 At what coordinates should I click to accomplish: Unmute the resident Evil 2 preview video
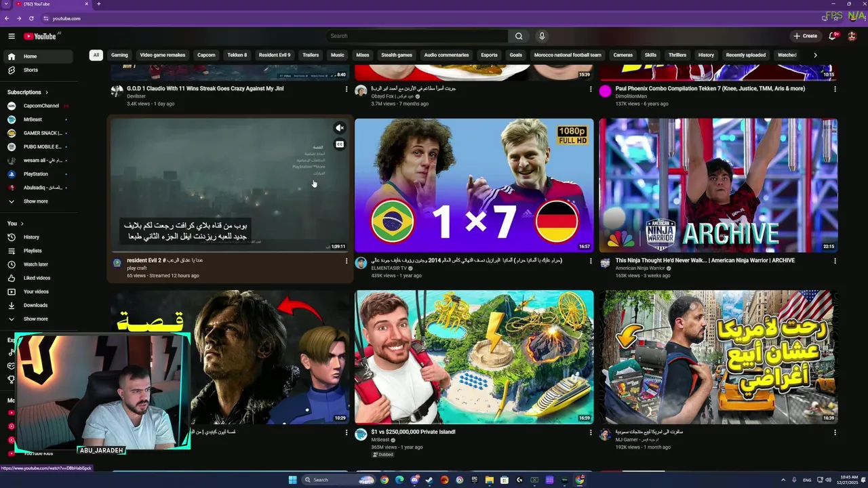point(340,128)
